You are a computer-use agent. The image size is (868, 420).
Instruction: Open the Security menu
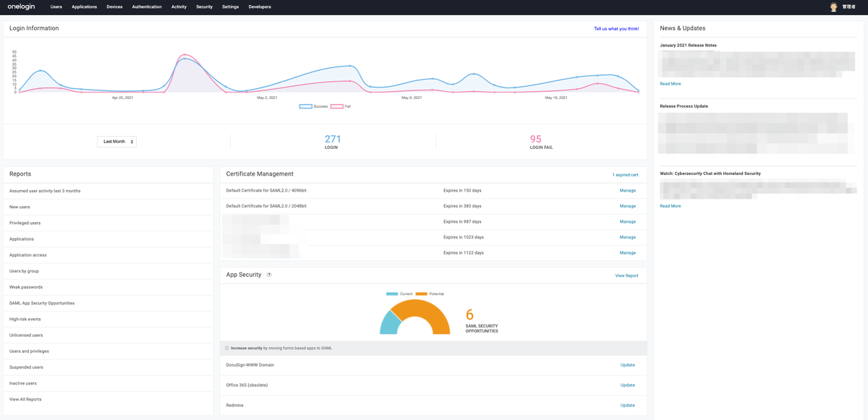coord(204,7)
